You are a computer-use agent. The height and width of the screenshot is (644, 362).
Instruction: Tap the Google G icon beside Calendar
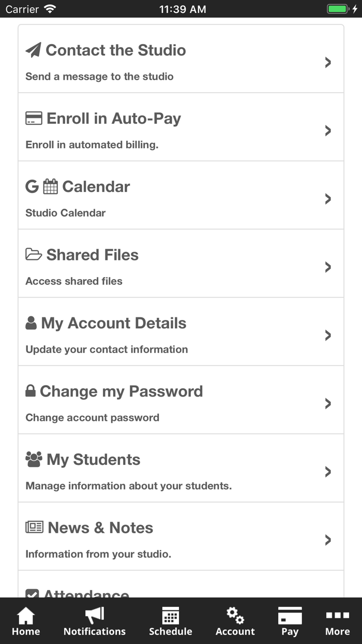tap(32, 186)
